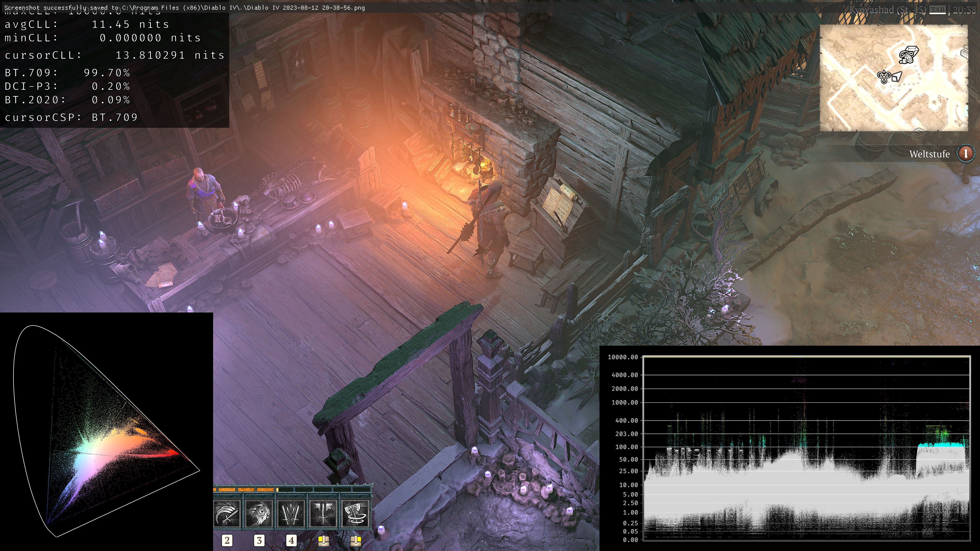This screenshot has width=980, height=551.
Task: Activate the ram skull skill on key 3
Action: [259, 514]
